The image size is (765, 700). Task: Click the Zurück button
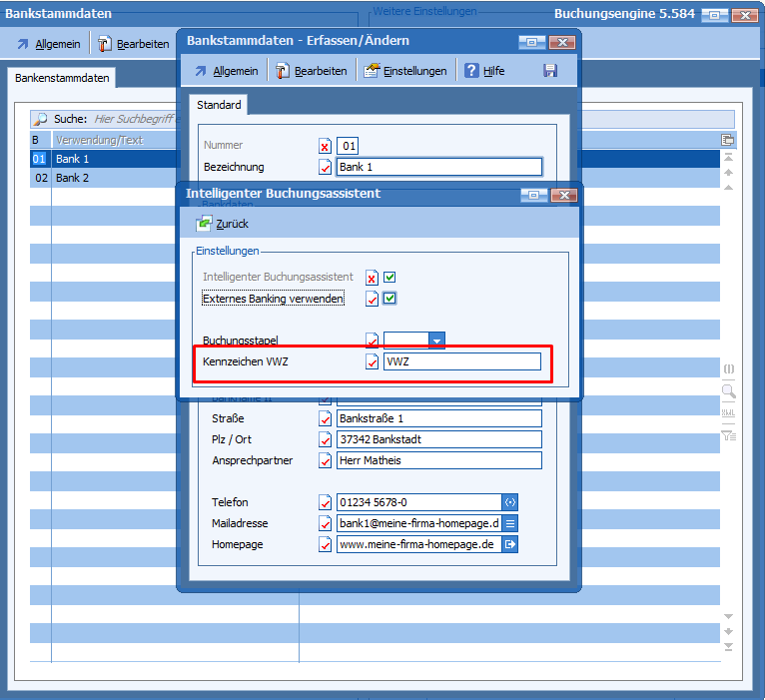(x=223, y=224)
